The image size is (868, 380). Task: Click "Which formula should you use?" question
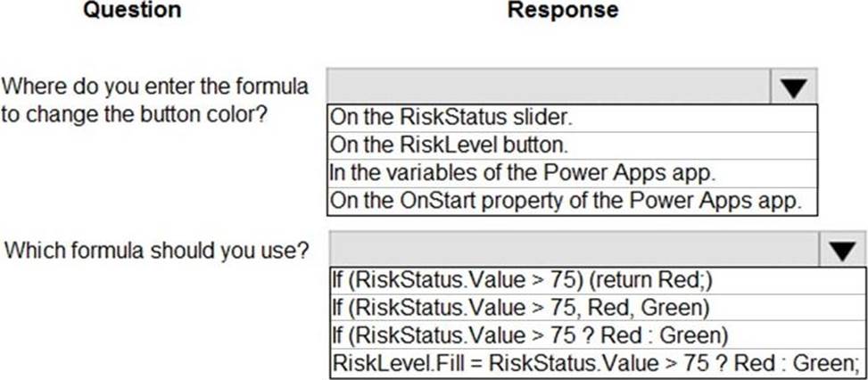157,251
